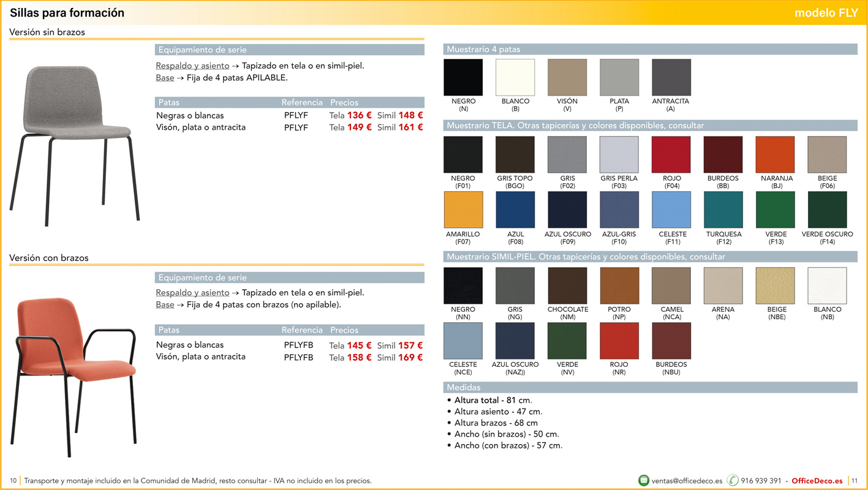Select the CHOCOLATE (NM) simil-piel swatch
This screenshot has height=490, width=868.
567,285
